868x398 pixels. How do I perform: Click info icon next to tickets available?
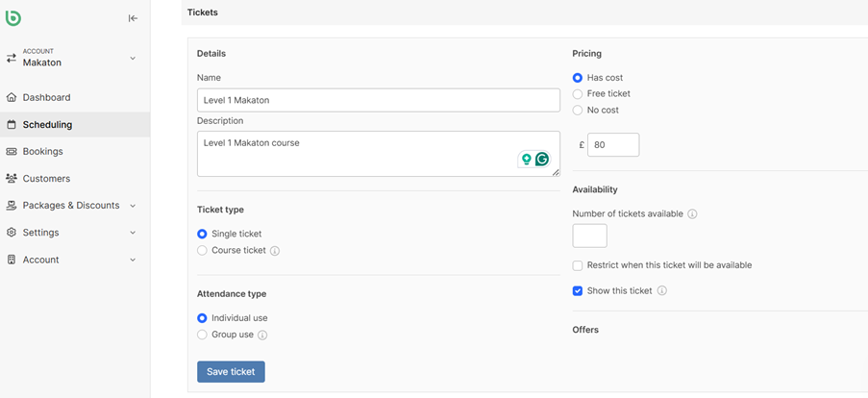692,214
